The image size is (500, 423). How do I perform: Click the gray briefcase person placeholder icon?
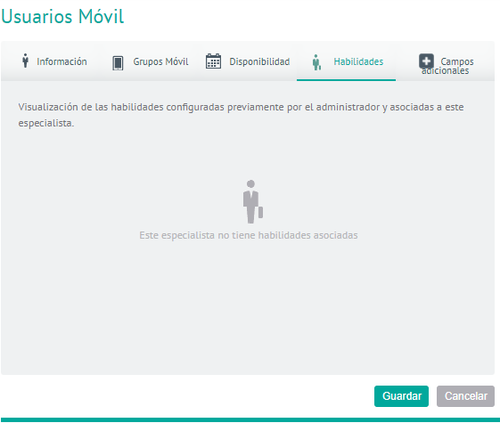click(x=253, y=202)
